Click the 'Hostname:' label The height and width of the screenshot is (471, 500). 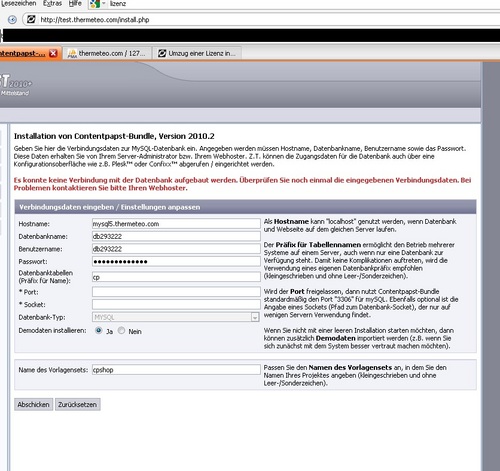pyautogui.click(x=34, y=224)
